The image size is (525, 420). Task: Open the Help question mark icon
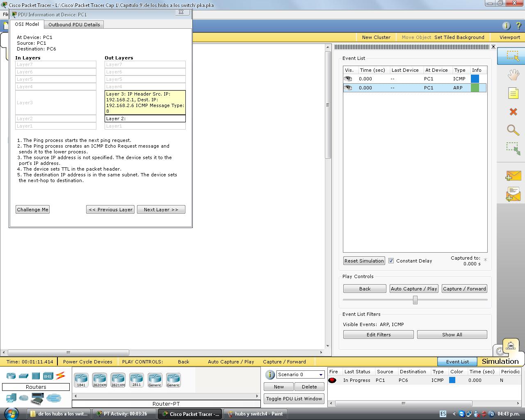[x=518, y=26]
